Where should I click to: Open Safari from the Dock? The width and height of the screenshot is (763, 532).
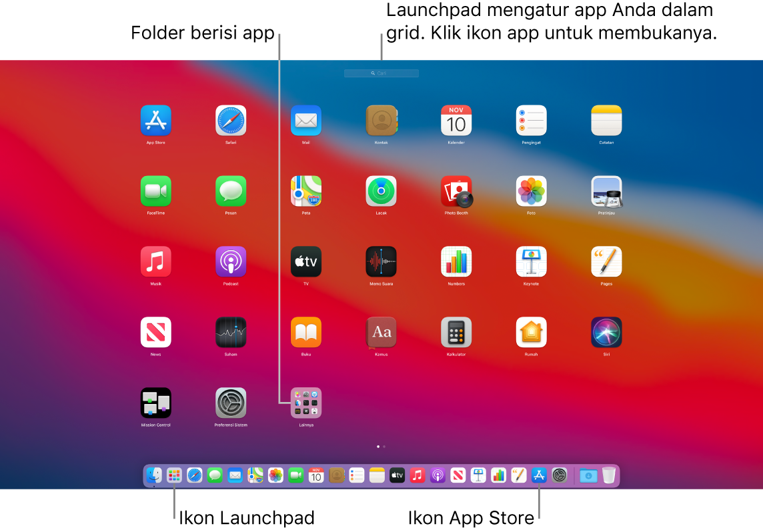[x=194, y=475]
